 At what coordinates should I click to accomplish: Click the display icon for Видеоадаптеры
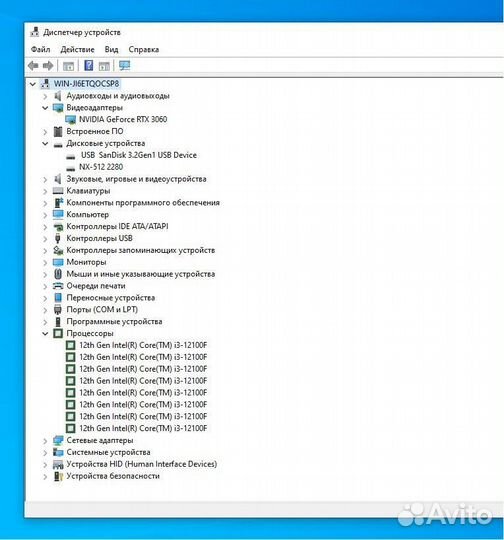click(58, 108)
